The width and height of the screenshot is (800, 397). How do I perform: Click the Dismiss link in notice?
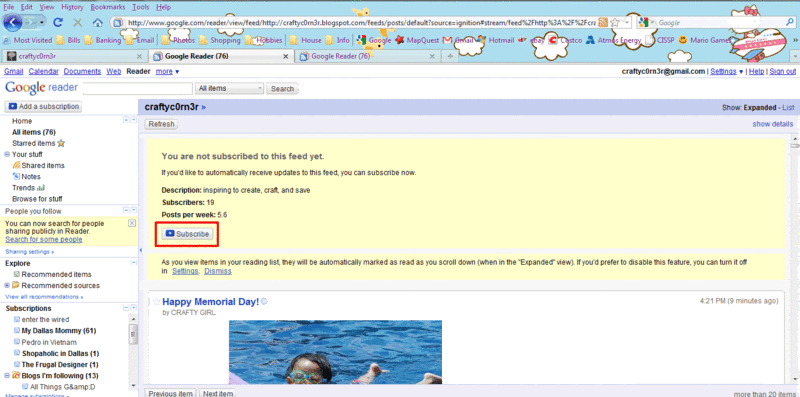tap(218, 271)
